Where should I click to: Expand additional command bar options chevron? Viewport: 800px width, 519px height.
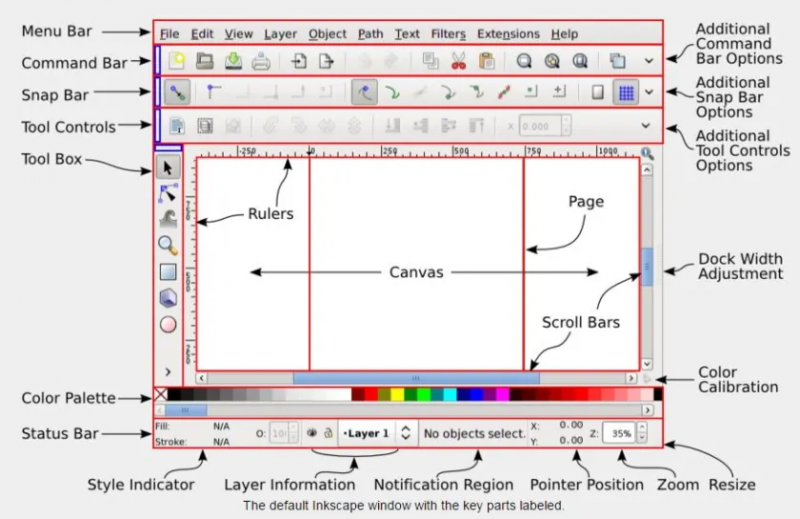coord(649,61)
